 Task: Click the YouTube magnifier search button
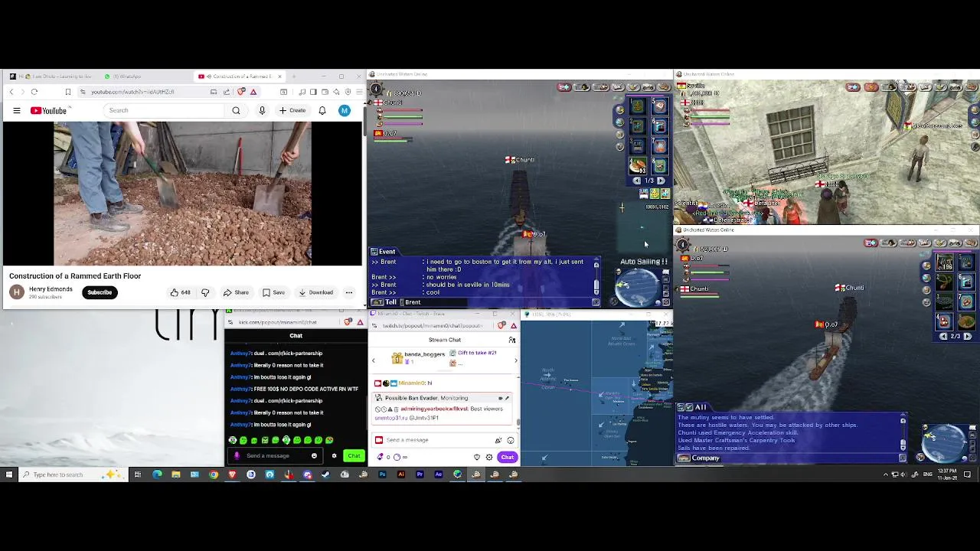coord(236,110)
